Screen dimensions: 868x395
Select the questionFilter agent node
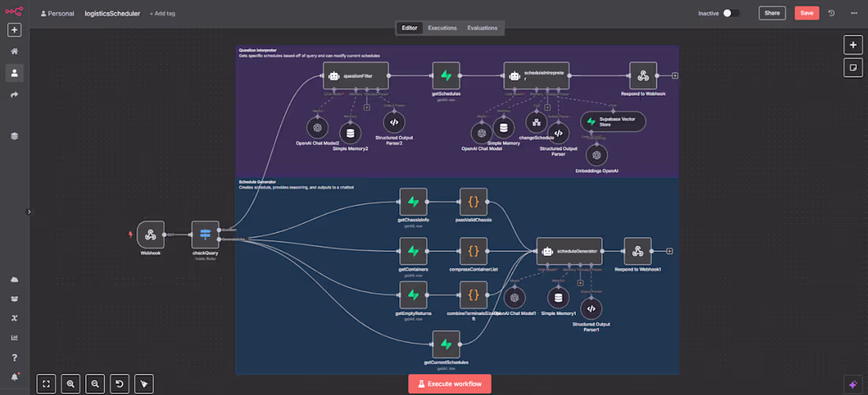coord(356,76)
